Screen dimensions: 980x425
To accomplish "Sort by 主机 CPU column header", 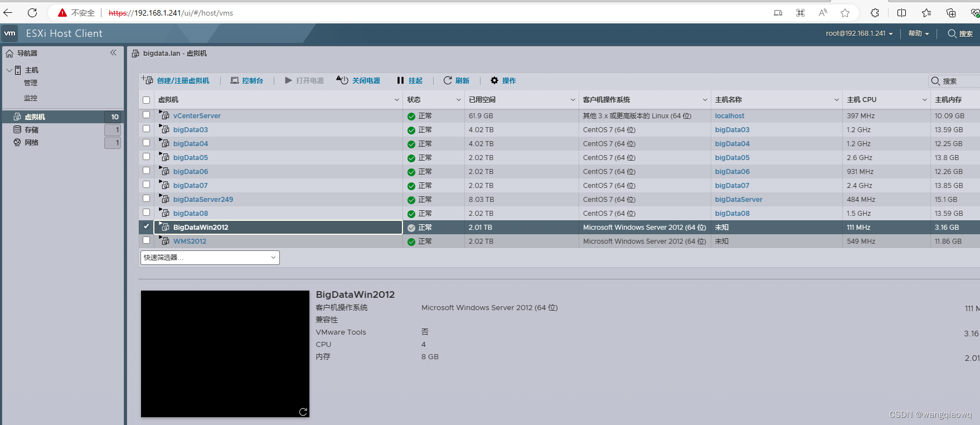I will click(x=861, y=100).
